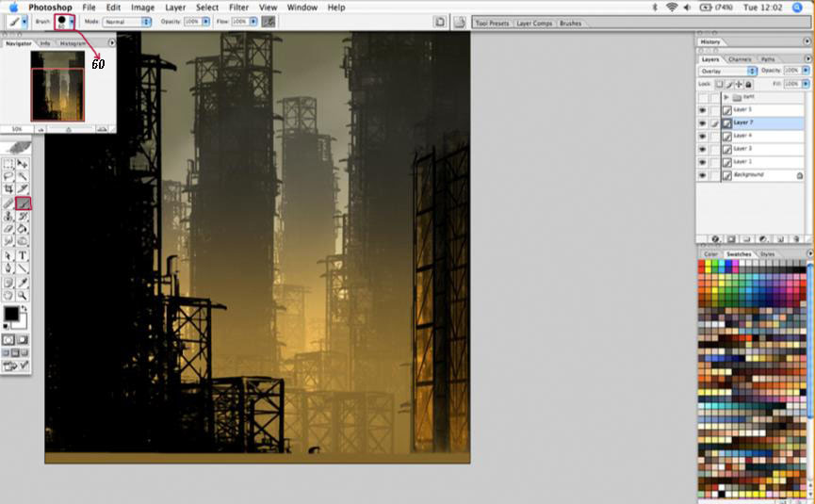This screenshot has width=815, height=504.
Task: Select the Eyedropper tool
Action: coord(23,282)
